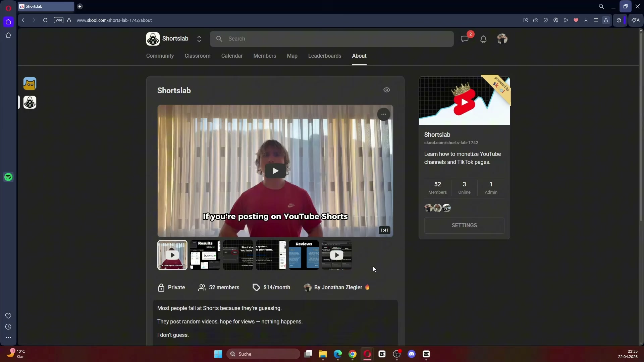
Task: Play the main intro video
Action: tap(275, 171)
